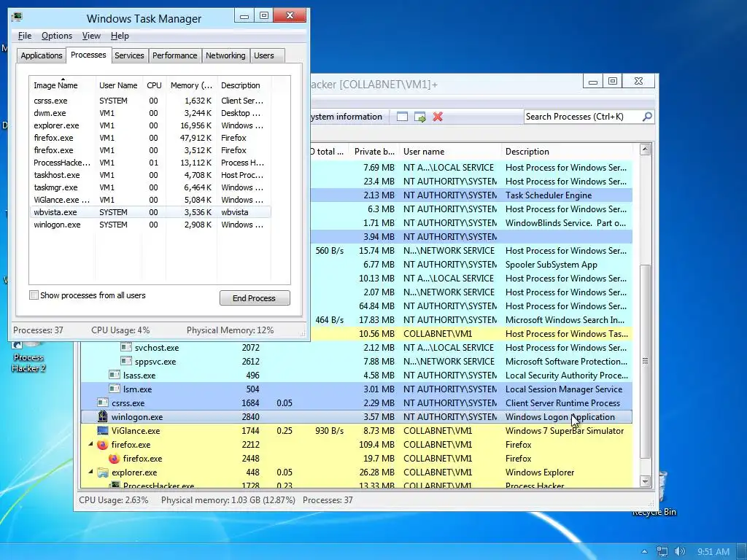Collapse the explorer.exe tree node

coord(90,472)
